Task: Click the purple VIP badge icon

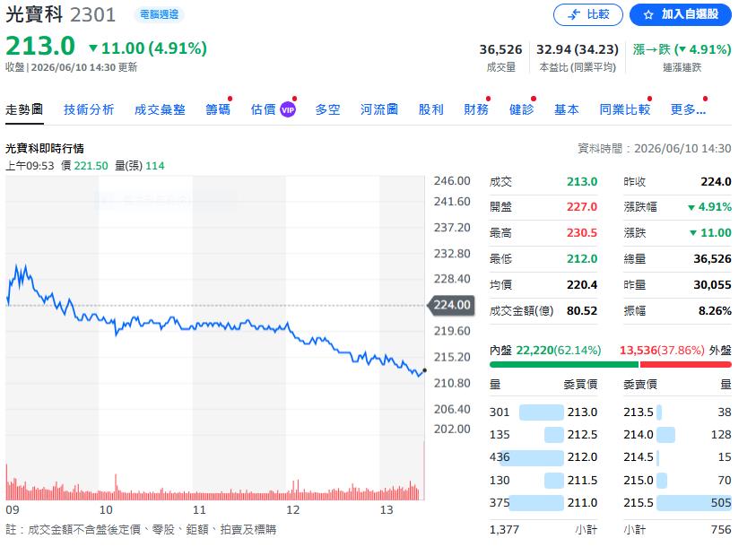Action: click(x=288, y=110)
